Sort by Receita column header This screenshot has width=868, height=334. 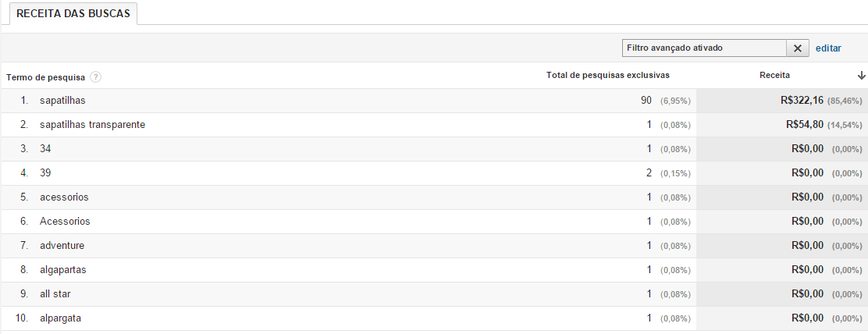coord(774,76)
